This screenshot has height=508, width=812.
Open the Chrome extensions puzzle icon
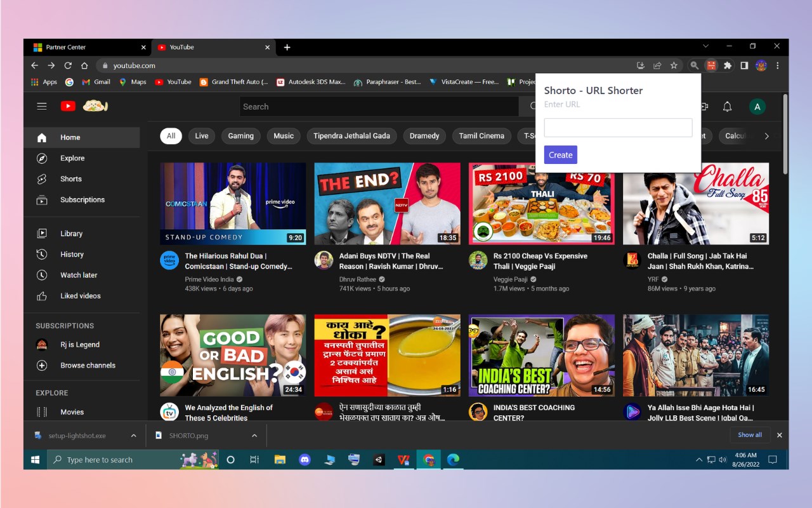click(x=728, y=65)
